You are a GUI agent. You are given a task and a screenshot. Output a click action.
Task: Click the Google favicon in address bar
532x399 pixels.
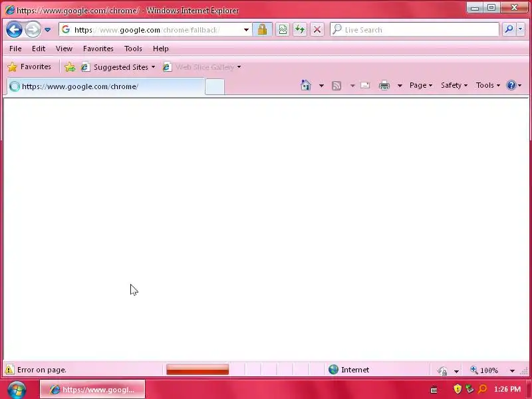click(x=66, y=29)
